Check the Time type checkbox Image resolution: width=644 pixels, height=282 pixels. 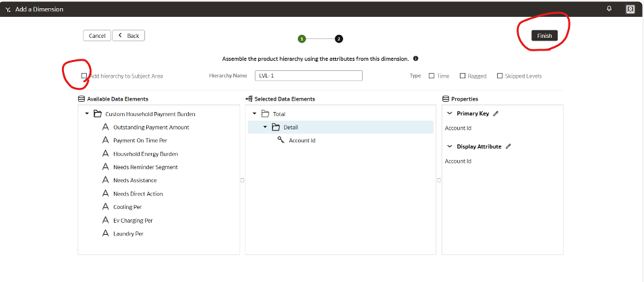[431, 76]
